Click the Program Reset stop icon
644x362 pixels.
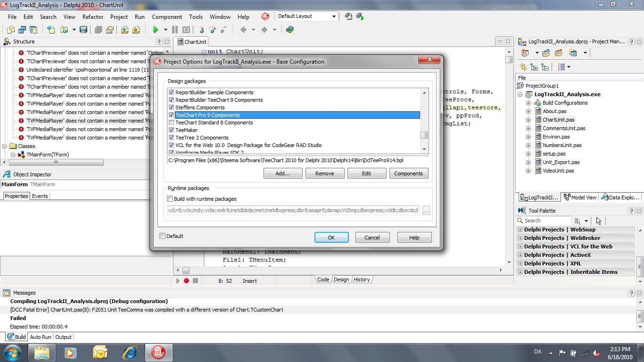pos(186,30)
